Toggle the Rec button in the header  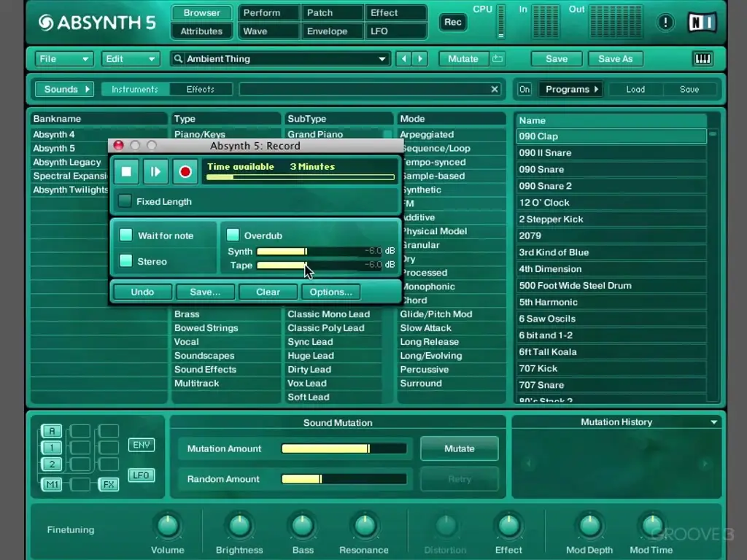[x=452, y=23]
